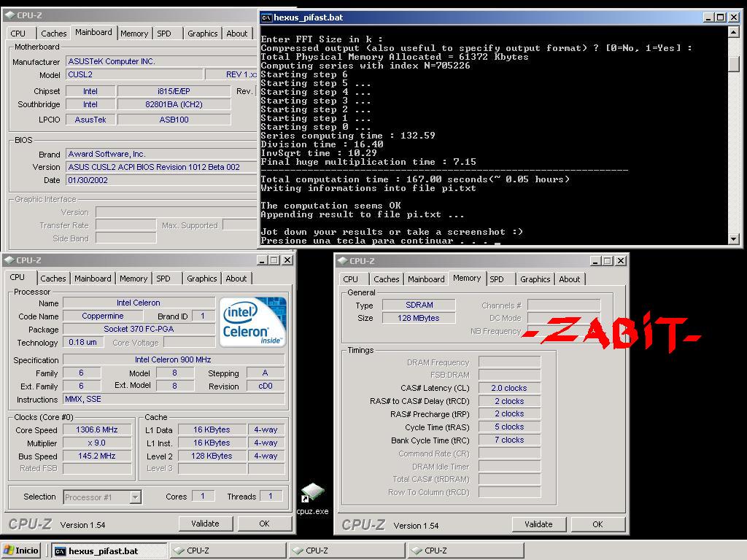This screenshot has height=560, width=747.
Task: Click the Bus Speed 145.2 MHz value
Action: (x=97, y=456)
